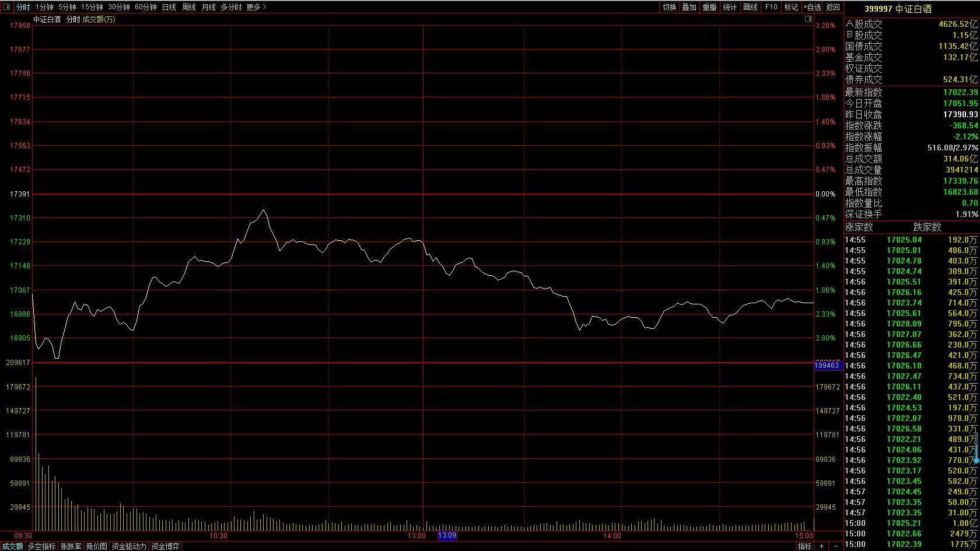
Task: Select the 资金驱动力 indicator tab
Action: [129, 546]
